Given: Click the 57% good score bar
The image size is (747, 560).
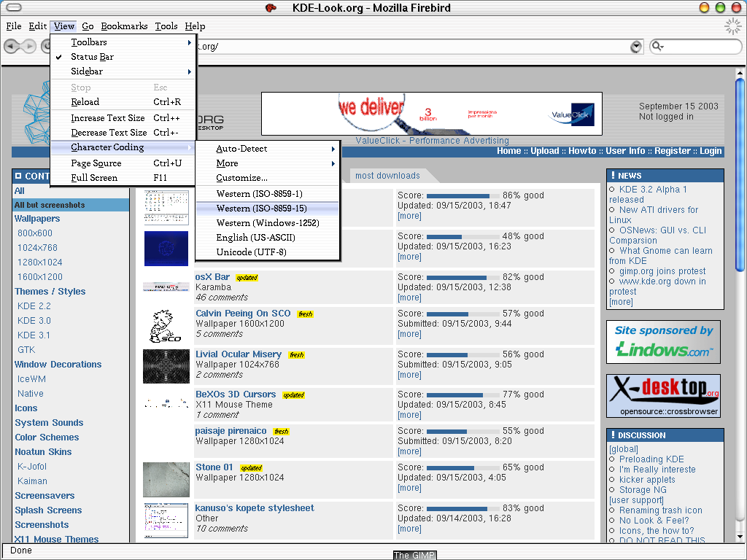Looking at the screenshot, I should pyautogui.click(x=462, y=314).
